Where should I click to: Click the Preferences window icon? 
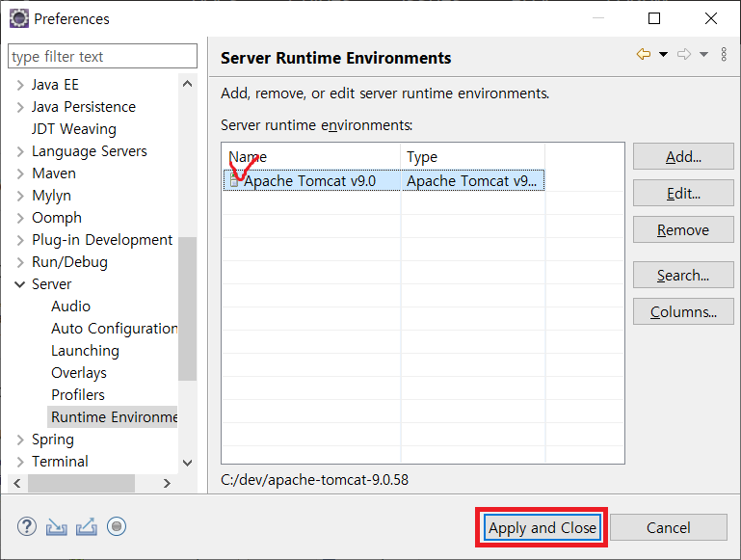(x=19, y=19)
